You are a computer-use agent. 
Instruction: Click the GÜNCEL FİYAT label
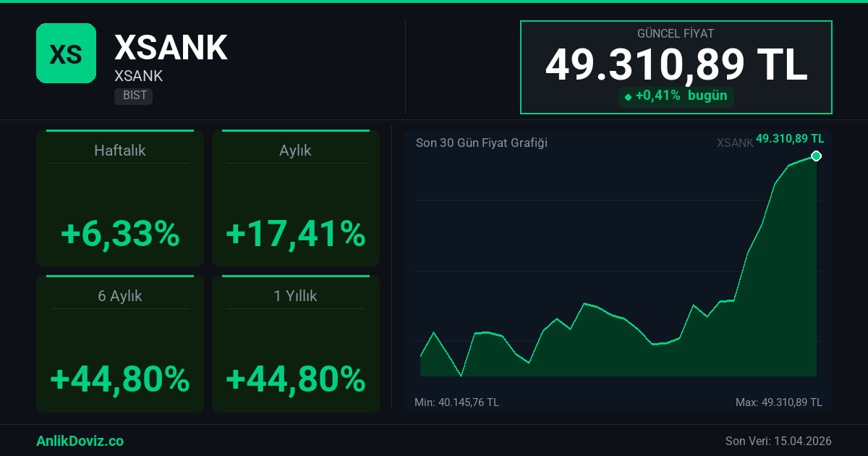click(x=676, y=34)
